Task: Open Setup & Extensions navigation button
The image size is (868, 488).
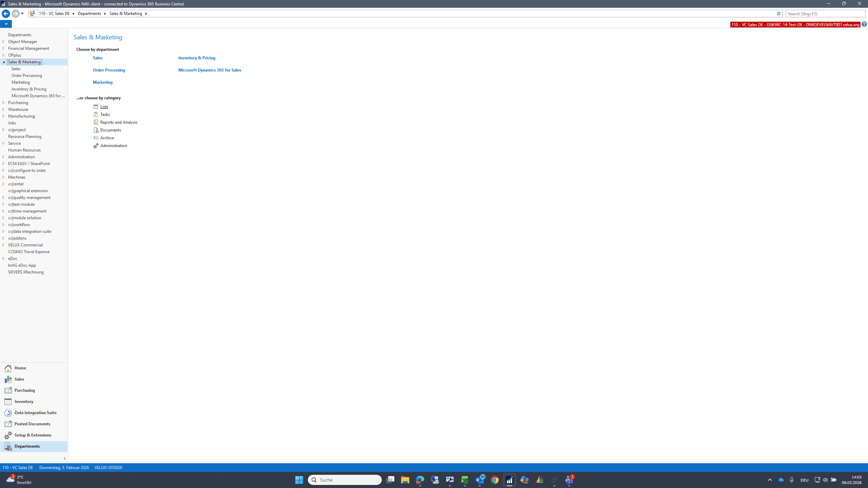Action: pos(34,435)
